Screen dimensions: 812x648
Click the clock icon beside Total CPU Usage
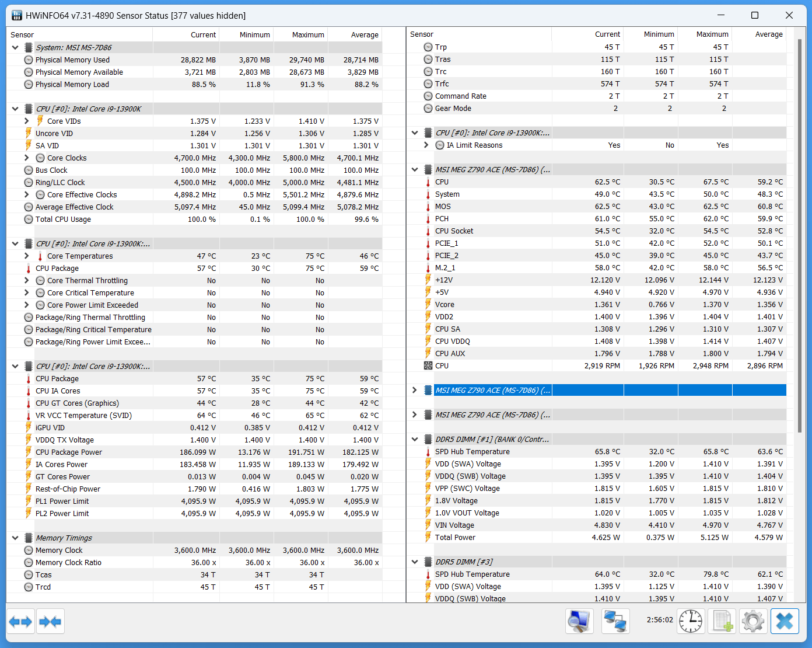(x=29, y=220)
